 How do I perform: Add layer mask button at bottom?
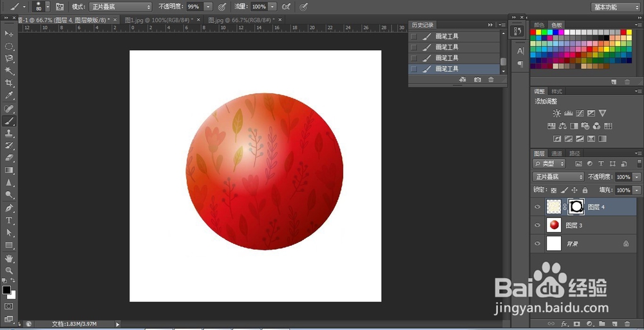(x=576, y=324)
